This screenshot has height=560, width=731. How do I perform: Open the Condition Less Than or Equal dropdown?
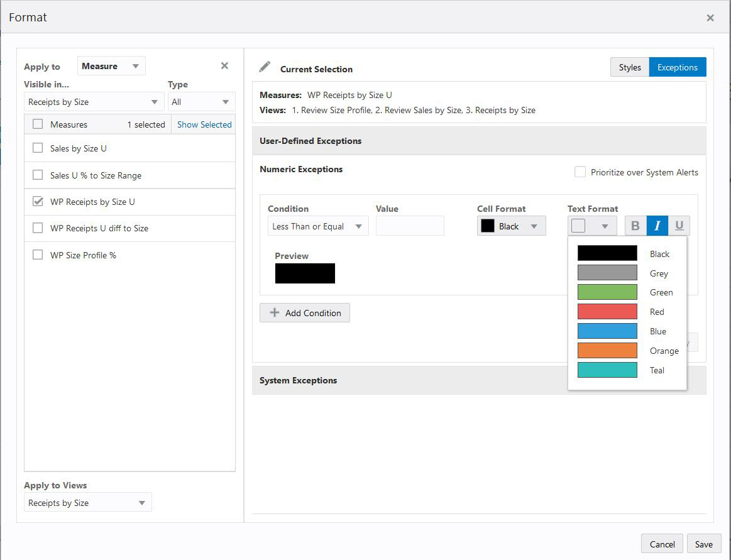pos(318,226)
